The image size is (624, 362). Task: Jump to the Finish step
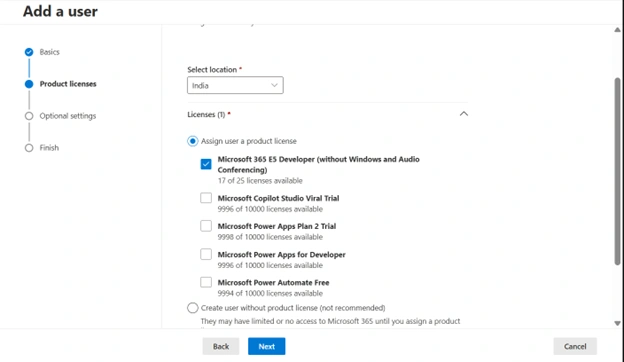pos(49,148)
